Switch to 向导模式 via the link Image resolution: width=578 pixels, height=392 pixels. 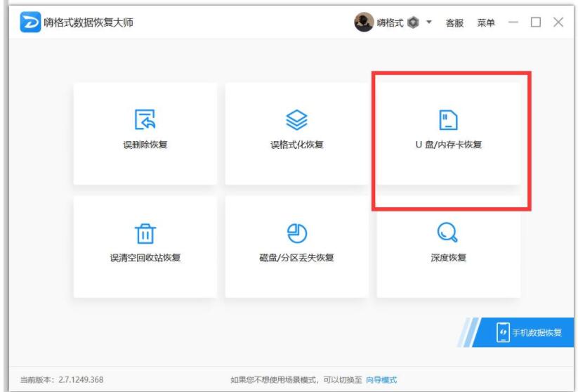pos(381,380)
